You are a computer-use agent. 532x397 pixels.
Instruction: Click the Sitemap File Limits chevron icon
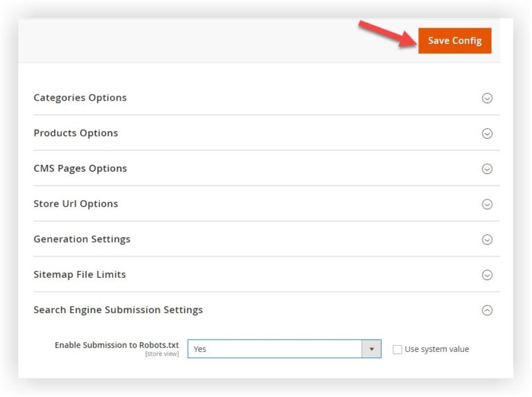(x=487, y=275)
